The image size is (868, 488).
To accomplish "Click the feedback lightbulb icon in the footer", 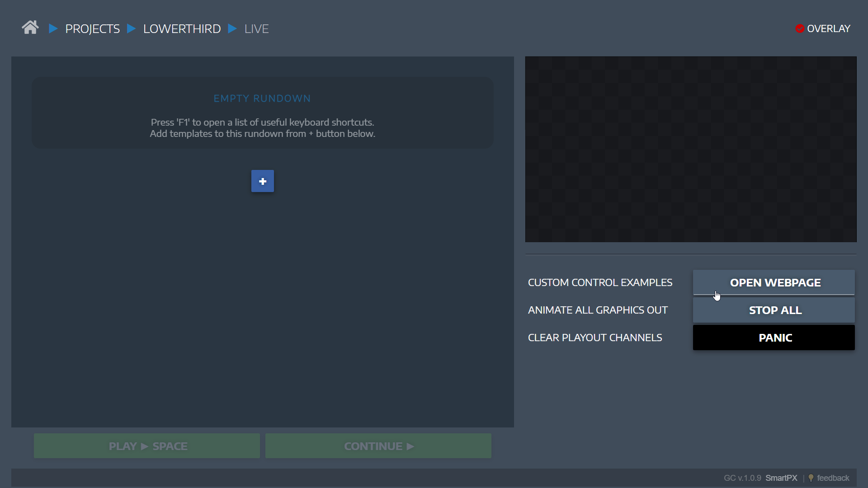I will pyautogui.click(x=811, y=478).
